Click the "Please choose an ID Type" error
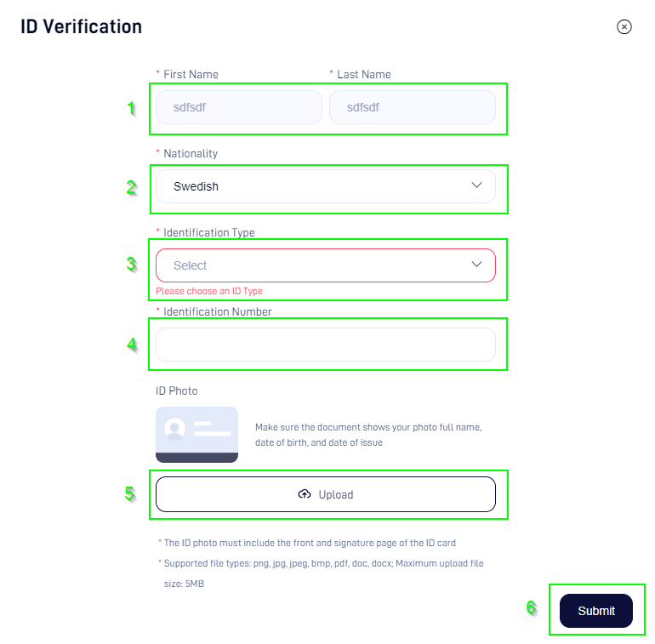Screen dimensions: 655x644 (209, 291)
